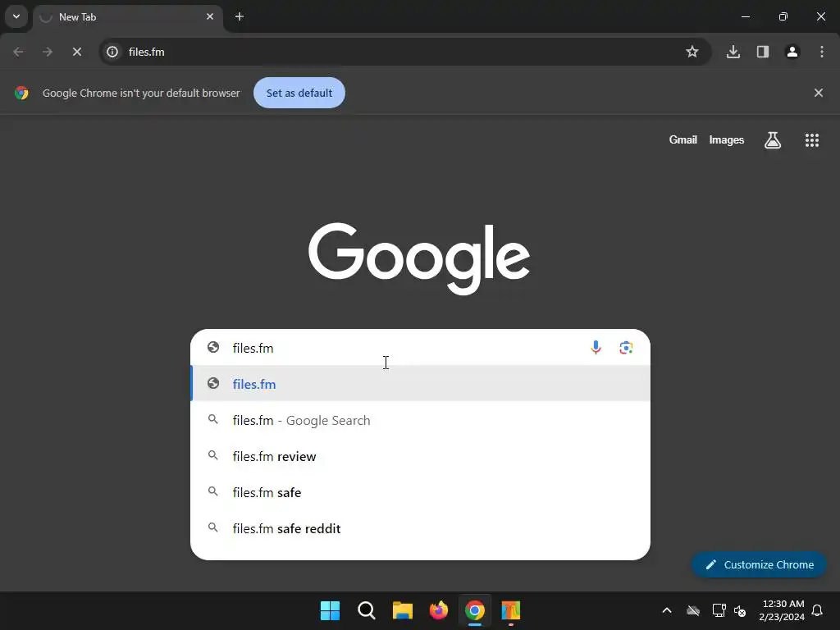Open the Chrome three-dot menu

coord(822,52)
